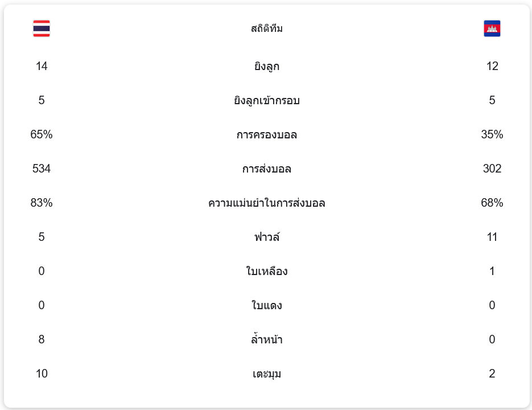The height and width of the screenshot is (410, 532).
Task: Select the ยิงลูกเข้ากรอบ row label
Action: pyautogui.click(x=266, y=101)
